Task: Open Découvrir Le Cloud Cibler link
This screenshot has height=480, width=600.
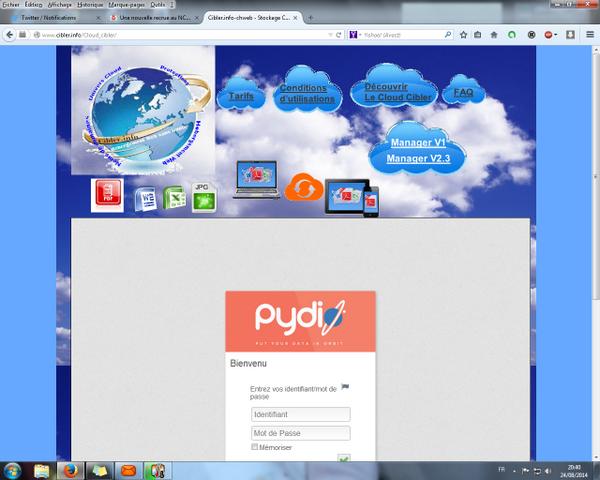Action: click(398, 92)
